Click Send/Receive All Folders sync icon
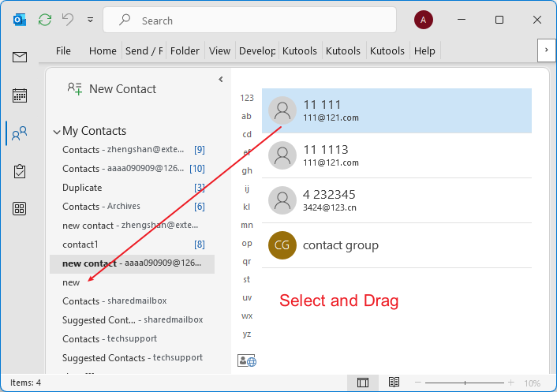557x392 pixels. coord(46,20)
